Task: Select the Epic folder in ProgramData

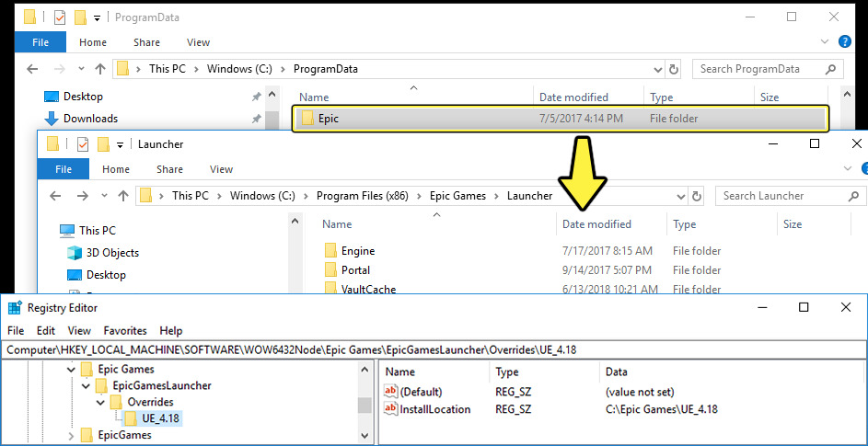Action: 561,119
